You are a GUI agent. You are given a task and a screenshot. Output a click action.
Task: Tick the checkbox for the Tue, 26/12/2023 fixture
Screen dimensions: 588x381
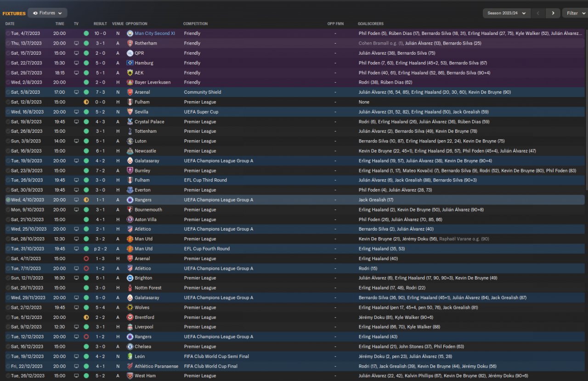tap(8, 376)
